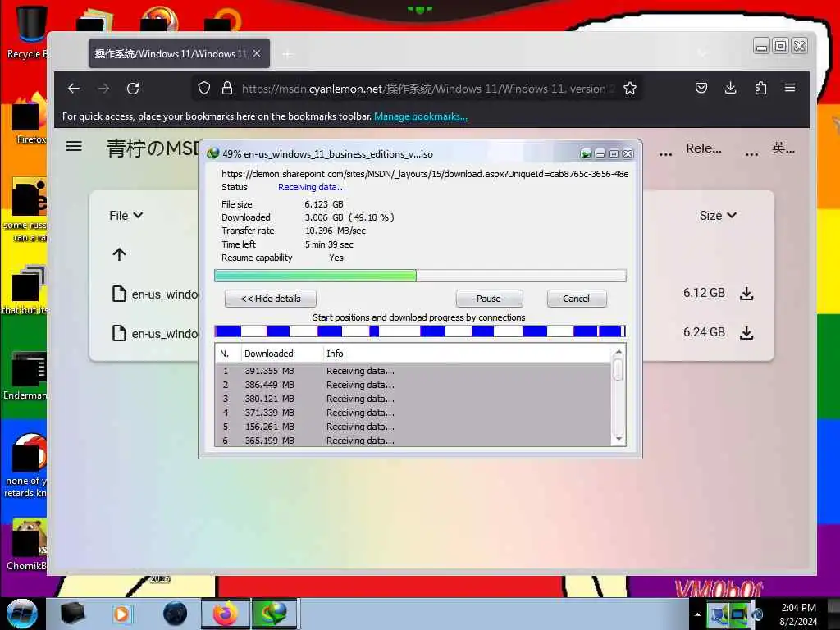Close the Windows 11 browser tab
Image resolution: width=840 pixels, height=630 pixels.
click(x=257, y=53)
